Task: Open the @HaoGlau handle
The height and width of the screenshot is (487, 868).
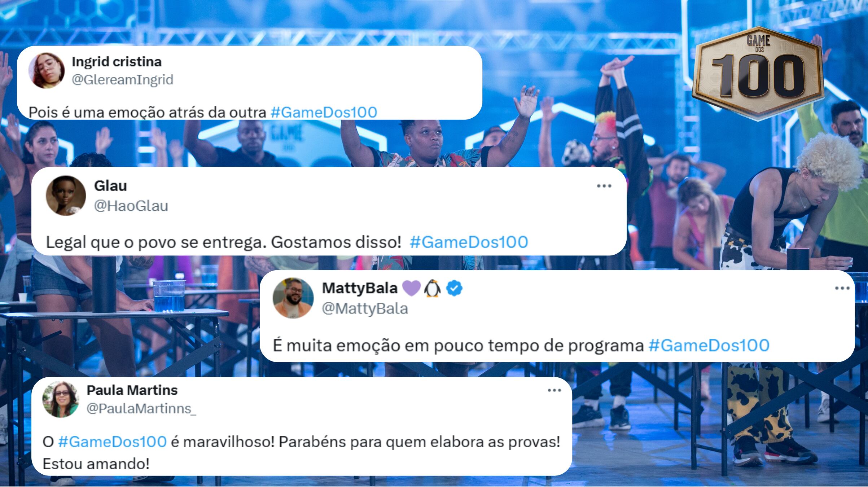Action: (131, 206)
